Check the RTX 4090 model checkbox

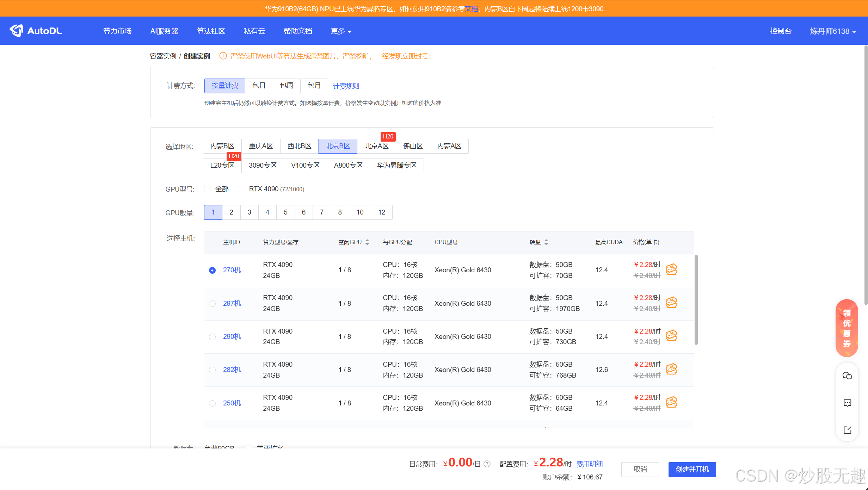[241, 189]
